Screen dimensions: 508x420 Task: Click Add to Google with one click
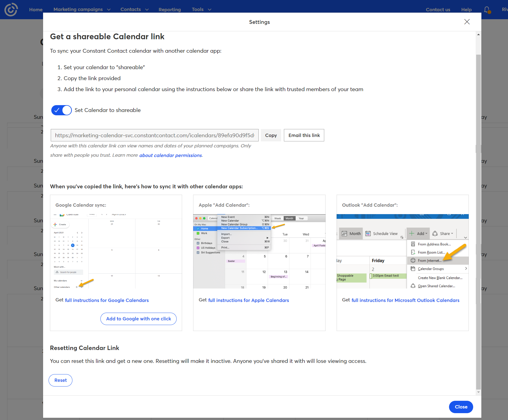(139, 319)
